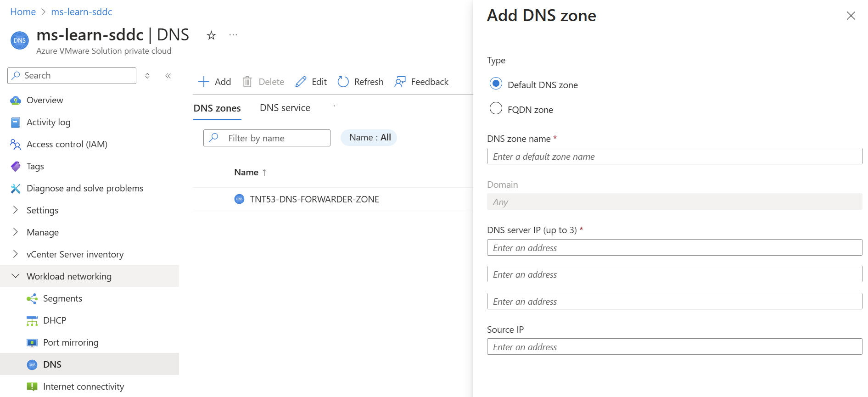Click the Activity log icon
The image size is (868, 397).
(16, 123)
